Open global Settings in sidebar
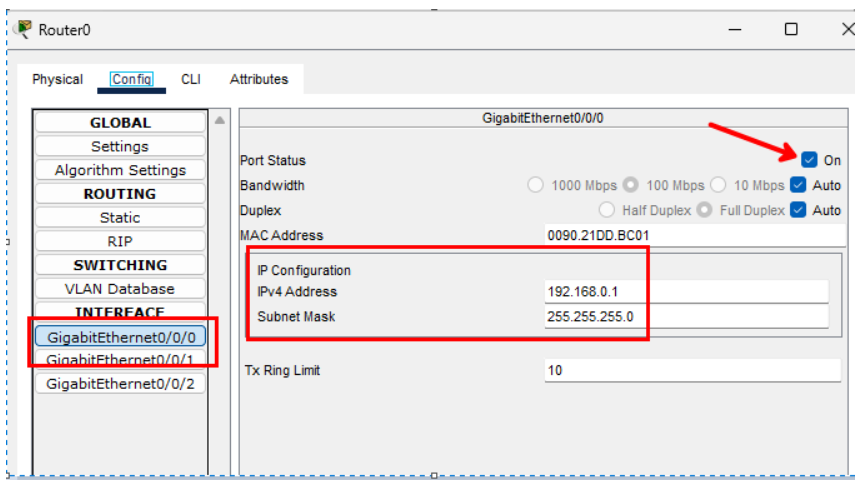866x489 pixels. 120,146
